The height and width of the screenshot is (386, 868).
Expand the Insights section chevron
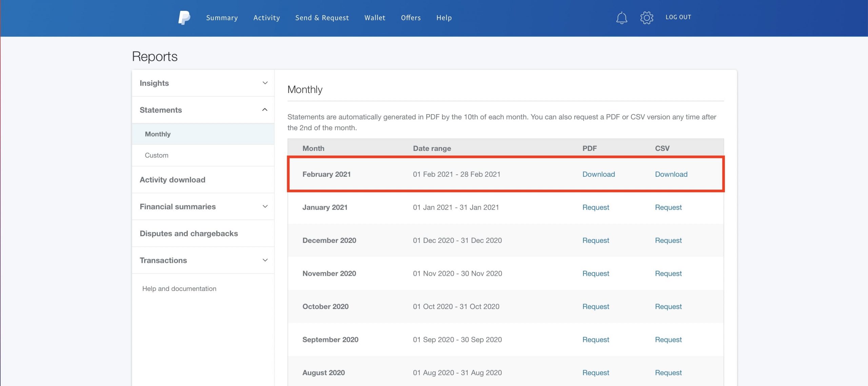[265, 83]
